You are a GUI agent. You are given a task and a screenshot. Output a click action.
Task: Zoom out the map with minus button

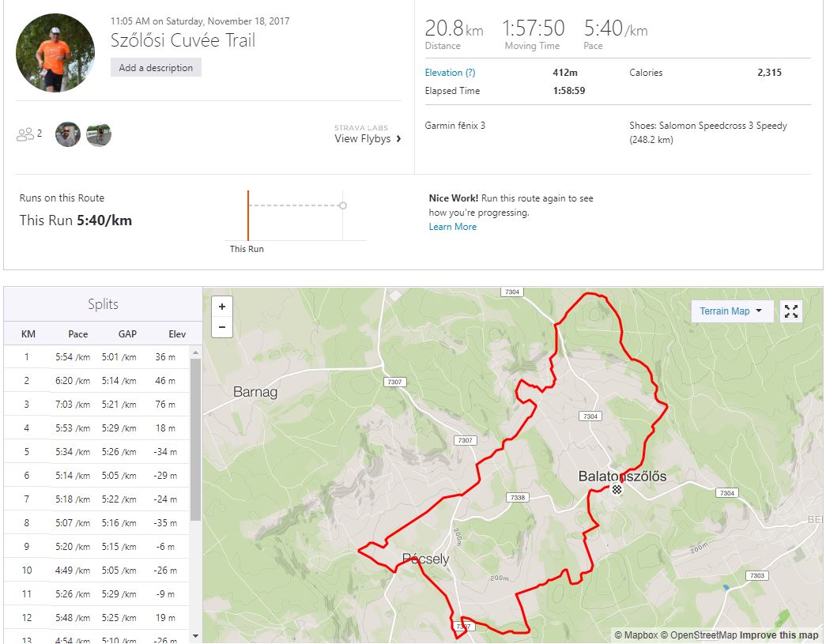click(x=222, y=327)
